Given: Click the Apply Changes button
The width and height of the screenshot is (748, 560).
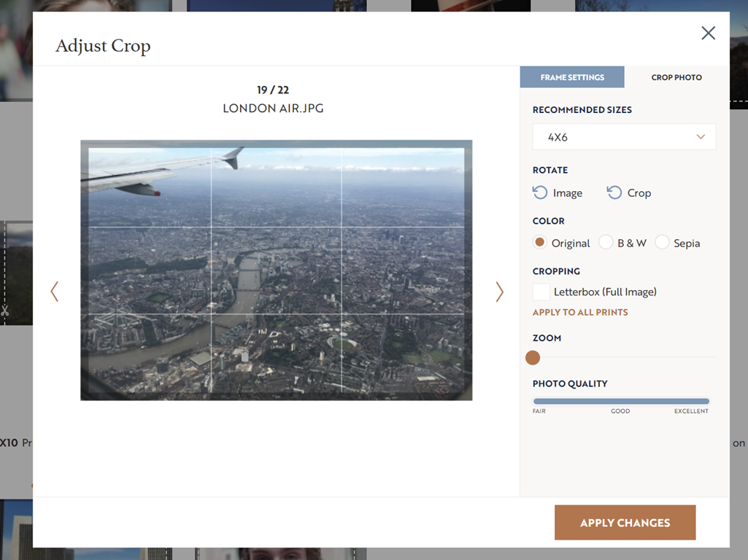Looking at the screenshot, I should 625,523.
